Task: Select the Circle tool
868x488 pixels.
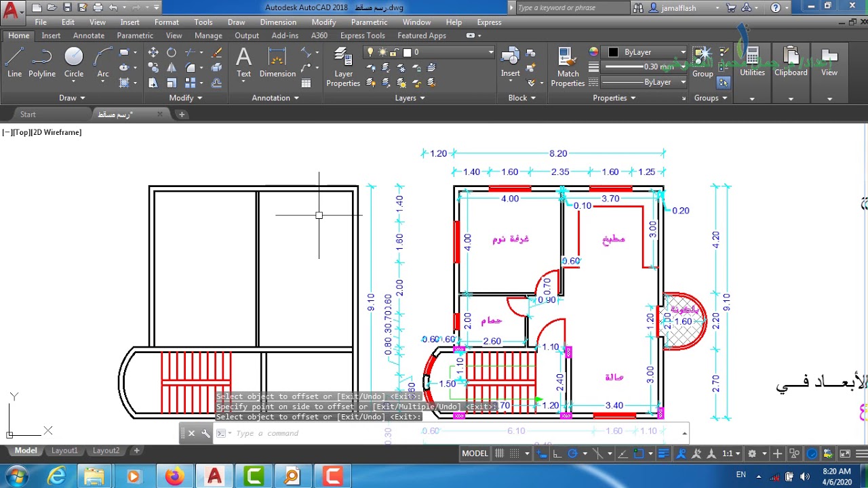Action: pyautogui.click(x=74, y=62)
